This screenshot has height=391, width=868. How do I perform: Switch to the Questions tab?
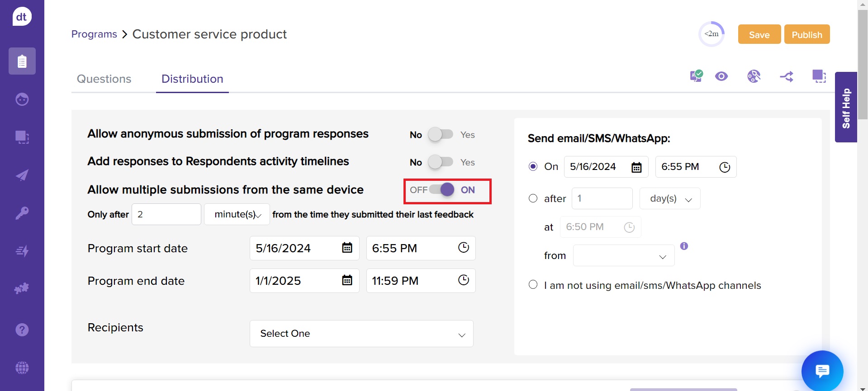pyautogui.click(x=104, y=79)
